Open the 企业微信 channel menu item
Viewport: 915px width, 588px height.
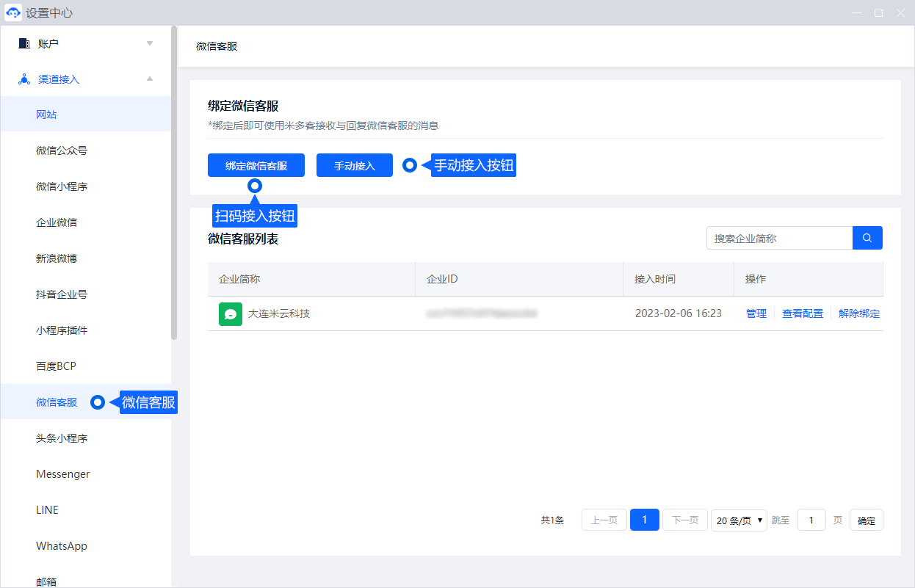coord(57,222)
